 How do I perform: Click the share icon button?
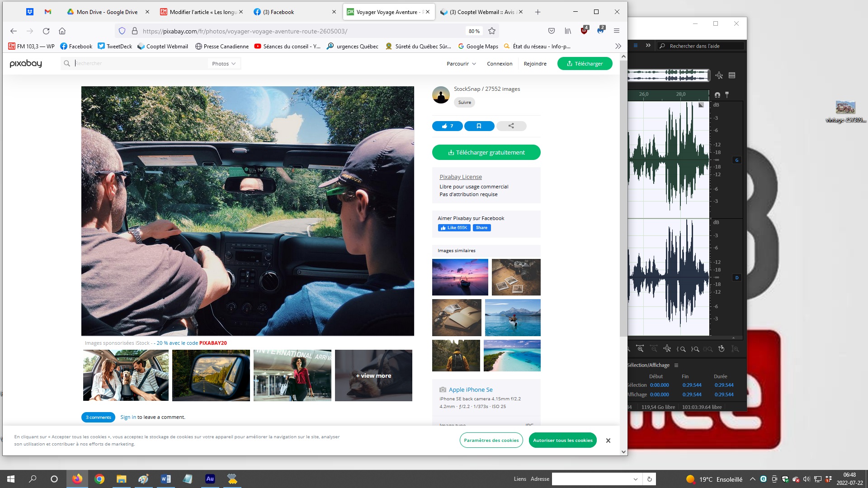coord(511,126)
